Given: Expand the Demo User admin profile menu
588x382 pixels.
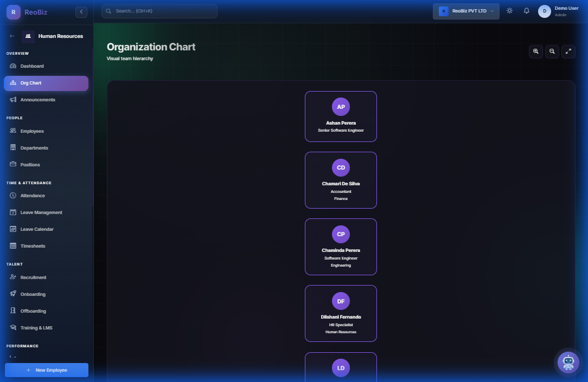Looking at the screenshot, I should [559, 11].
